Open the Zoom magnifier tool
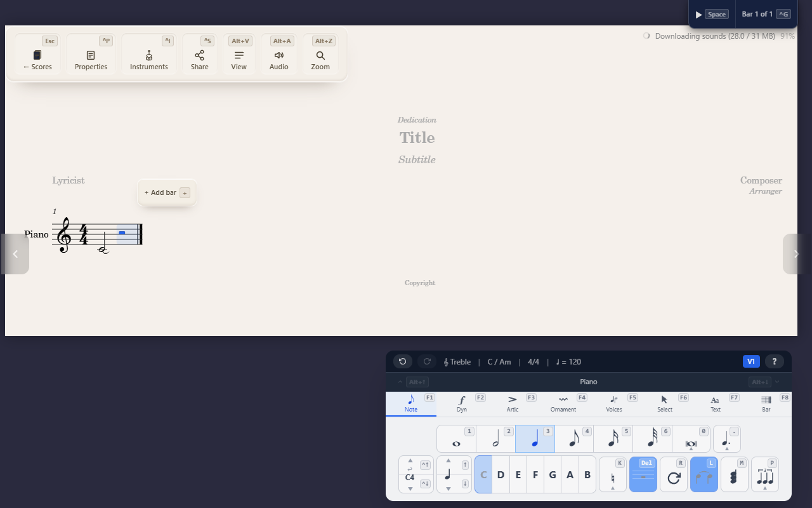812x508 pixels. 320,55
